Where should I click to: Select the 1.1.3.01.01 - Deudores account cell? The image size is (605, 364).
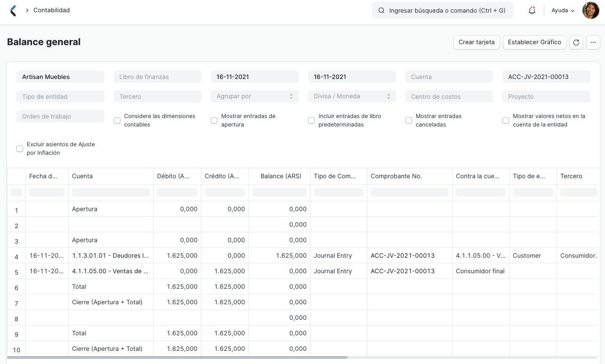[x=111, y=255]
